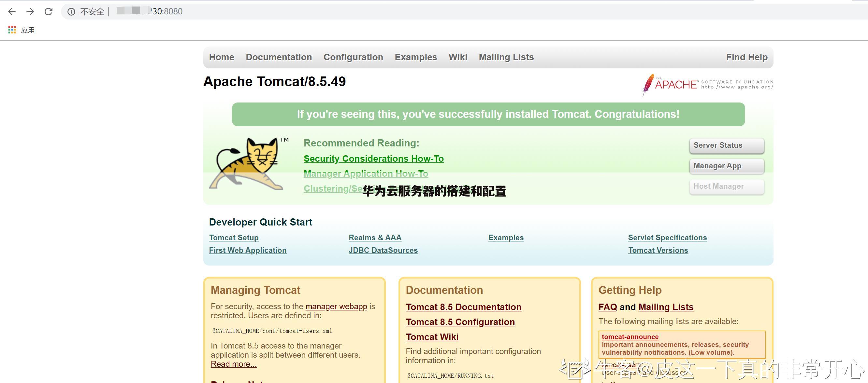Open the Mailing Lists link in Getting Help

666,307
